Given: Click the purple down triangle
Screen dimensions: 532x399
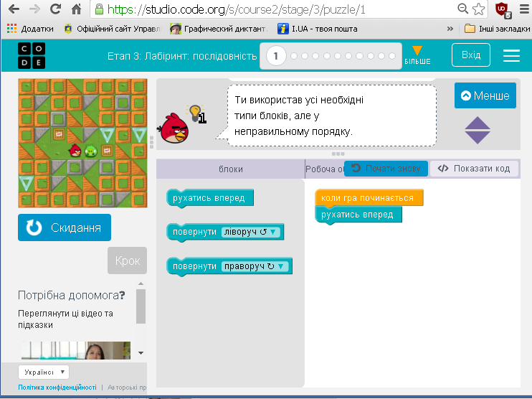Looking at the screenshot, I should [x=478, y=138].
